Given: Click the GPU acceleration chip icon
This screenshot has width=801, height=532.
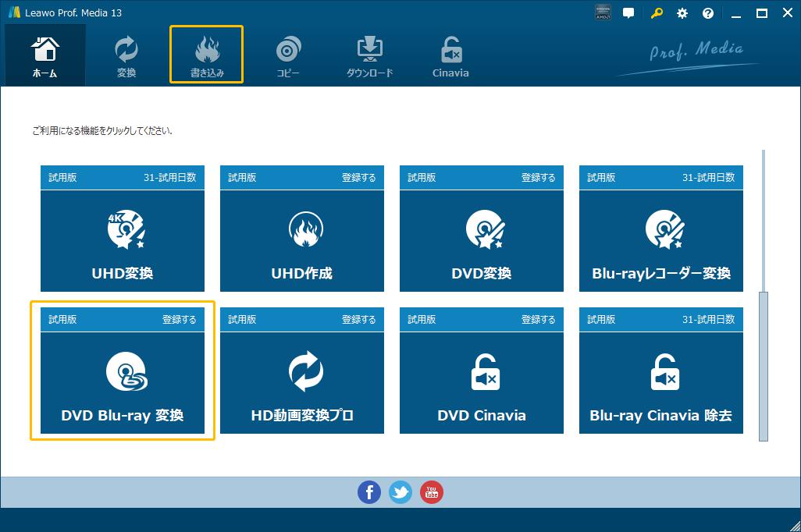Looking at the screenshot, I should coord(603,13).
